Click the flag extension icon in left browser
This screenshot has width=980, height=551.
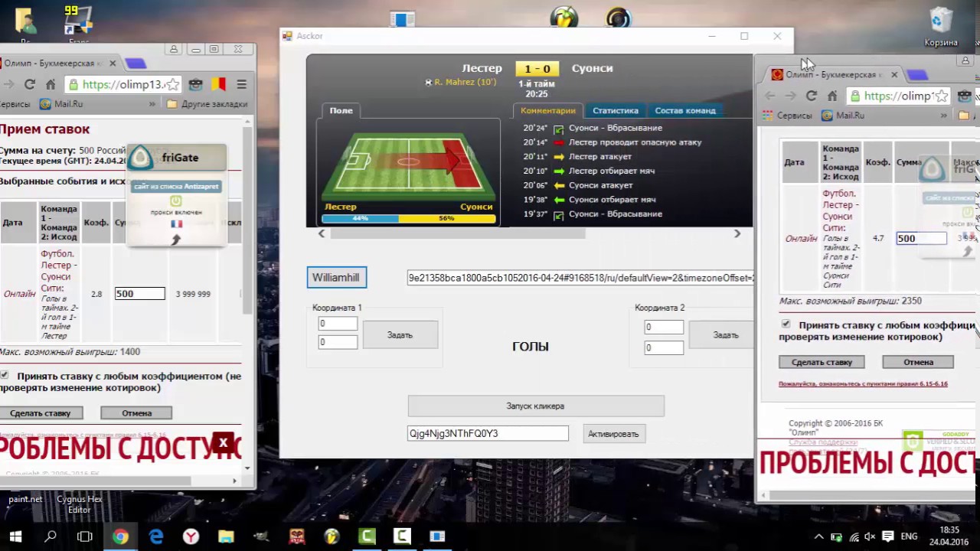(x=218, y=84)
